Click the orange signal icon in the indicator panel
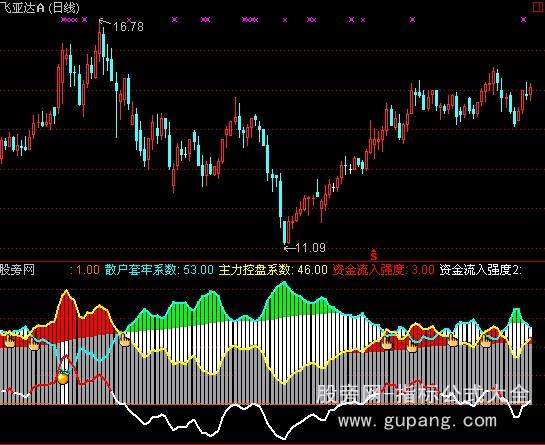The height and width of the screenshot is (445, 545). (63, 377)
